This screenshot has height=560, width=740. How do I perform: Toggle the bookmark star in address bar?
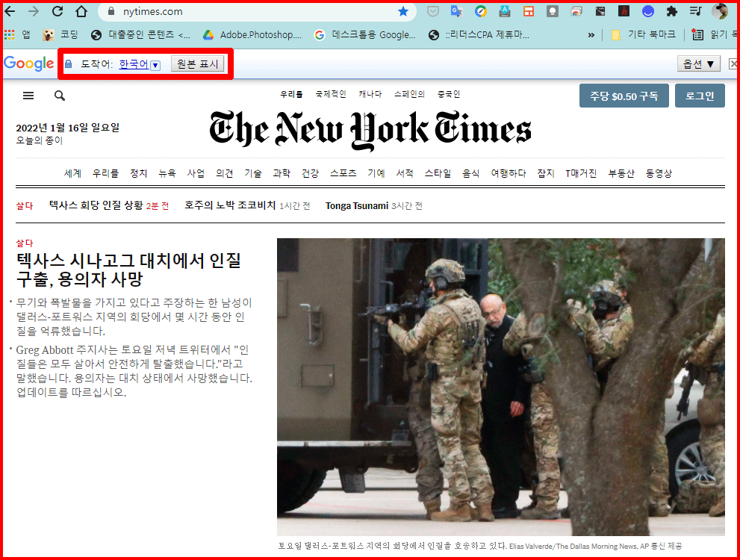(x=403, y=12)
